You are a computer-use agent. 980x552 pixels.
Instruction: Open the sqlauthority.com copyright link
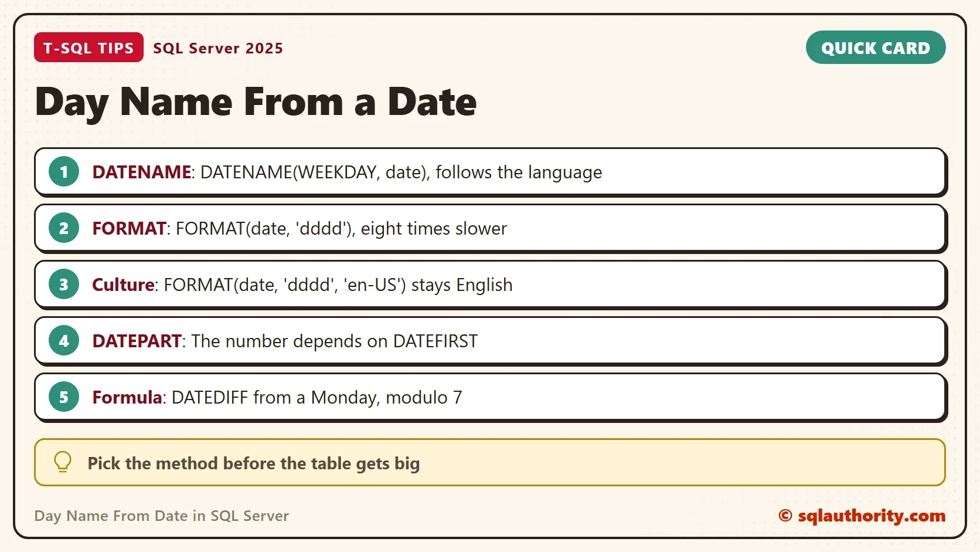862,516
